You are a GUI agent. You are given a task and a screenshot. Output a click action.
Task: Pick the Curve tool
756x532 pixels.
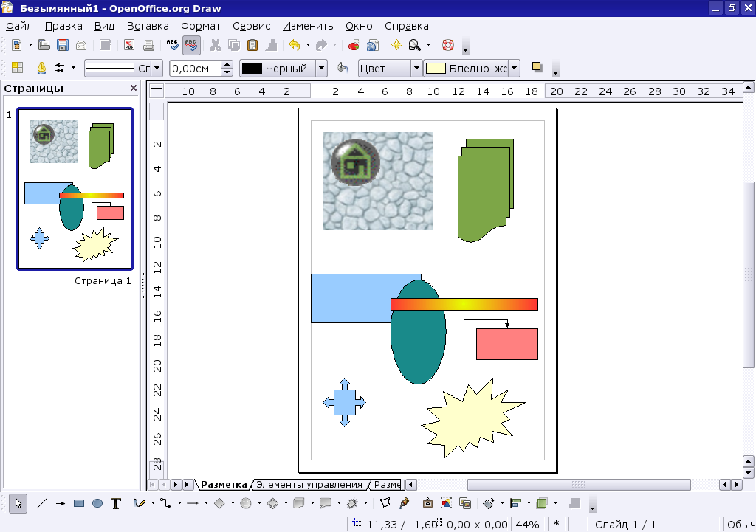coord(137,503)
